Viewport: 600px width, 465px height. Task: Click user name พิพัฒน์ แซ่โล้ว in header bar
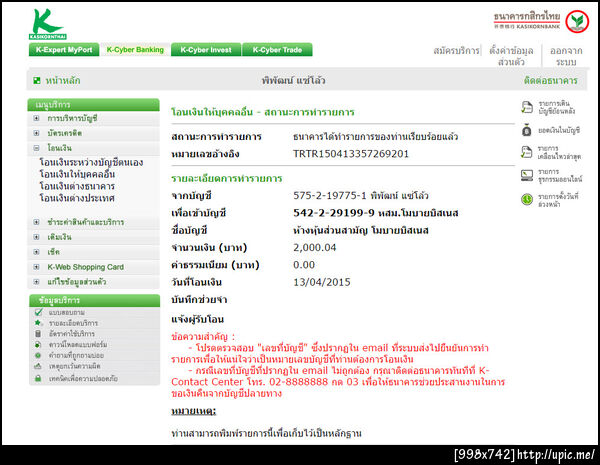click(293, 80)
